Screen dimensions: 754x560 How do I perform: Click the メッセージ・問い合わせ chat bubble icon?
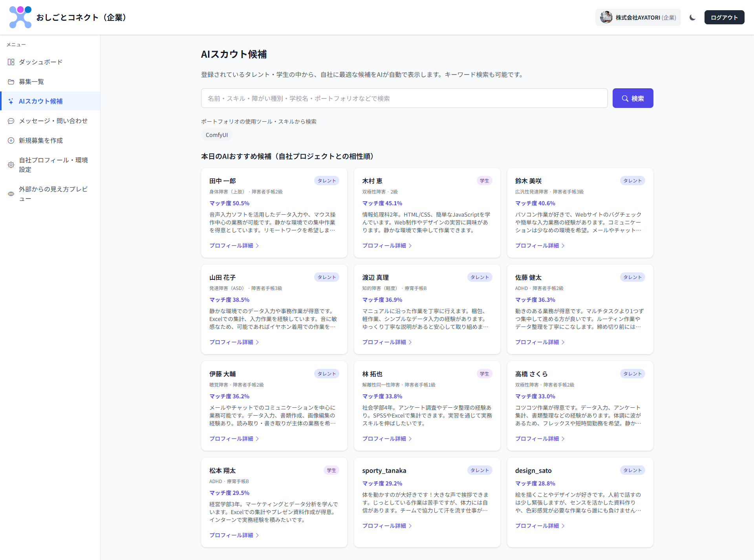pos(11,121)
